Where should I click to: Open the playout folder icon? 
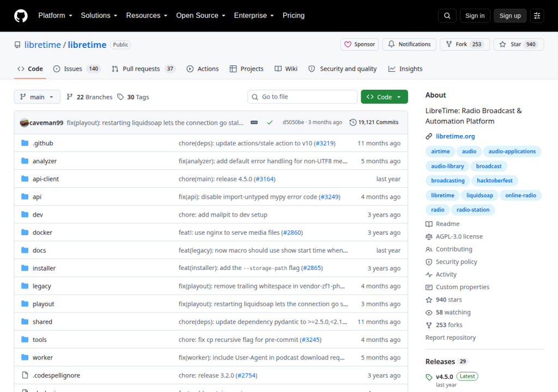25,304
